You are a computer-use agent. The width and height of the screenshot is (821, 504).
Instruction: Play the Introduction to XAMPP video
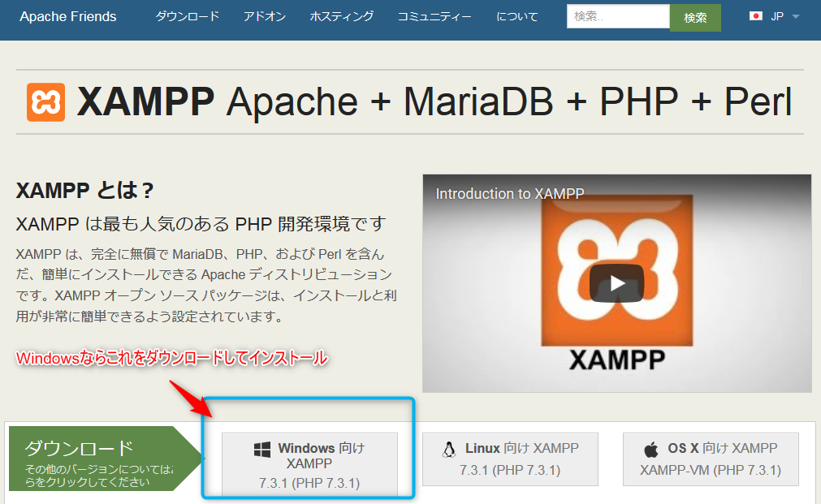[616, 283]
